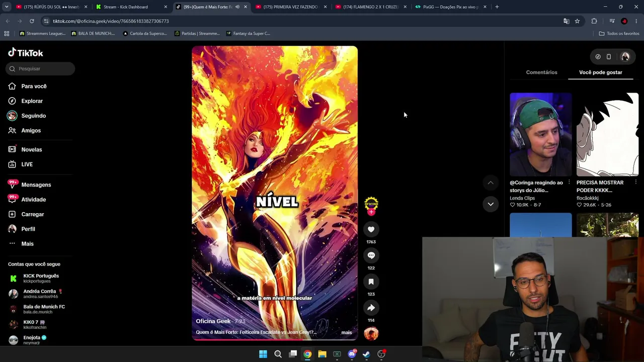Like the Oficina Geek video

tap(371, 229)
